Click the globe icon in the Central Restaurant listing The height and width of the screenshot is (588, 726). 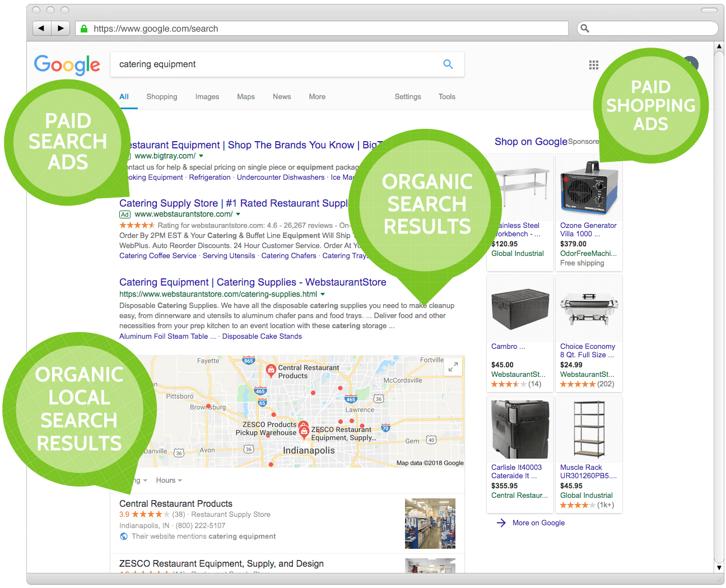tap(124, 536)
